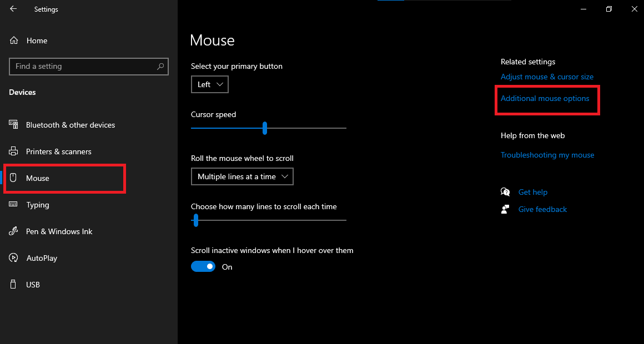Expand the Multiple lines at a time dropdown

pyautogui.click(x=242, y=177)
